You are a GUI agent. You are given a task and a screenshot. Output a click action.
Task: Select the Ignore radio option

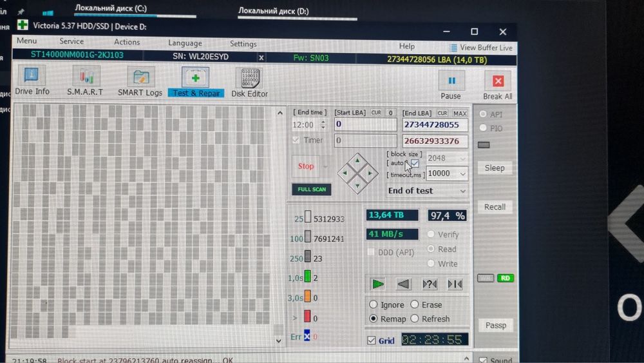point(373,304)
